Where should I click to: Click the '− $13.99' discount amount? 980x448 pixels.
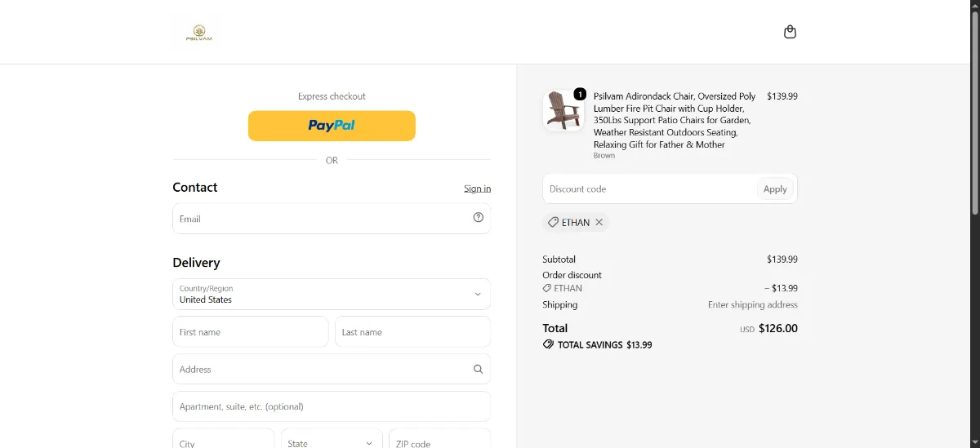pos(782,288)
